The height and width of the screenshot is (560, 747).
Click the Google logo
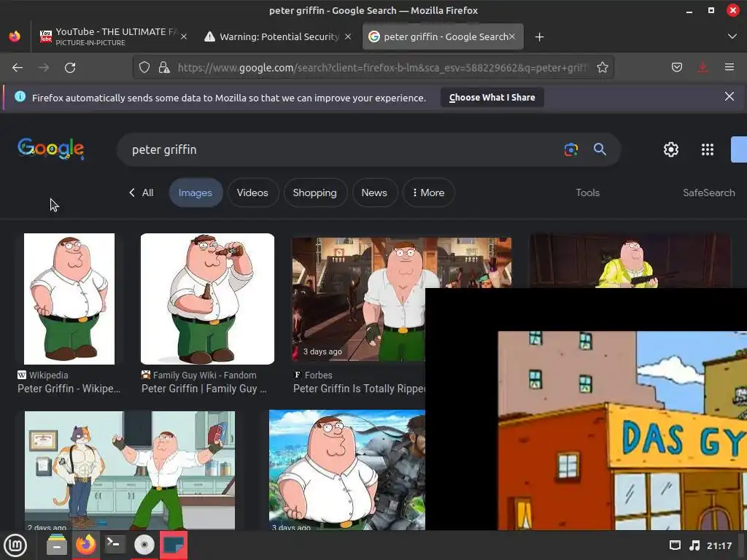(x=51, y=149)
